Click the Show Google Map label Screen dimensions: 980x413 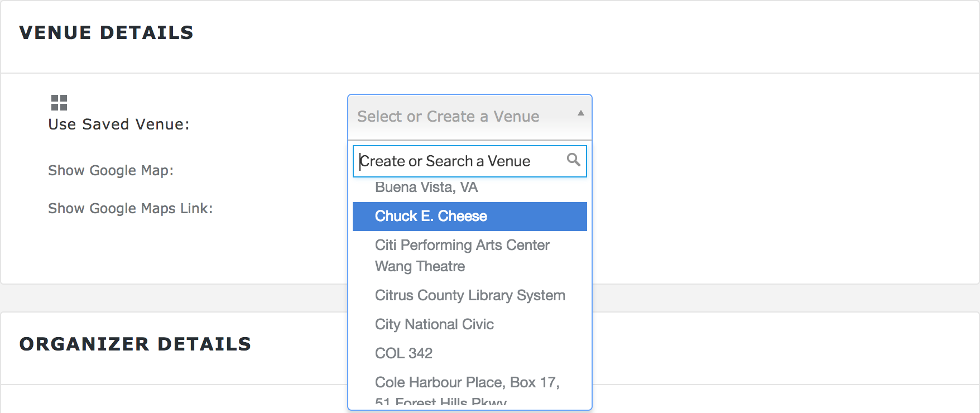(x=111, y=170)
